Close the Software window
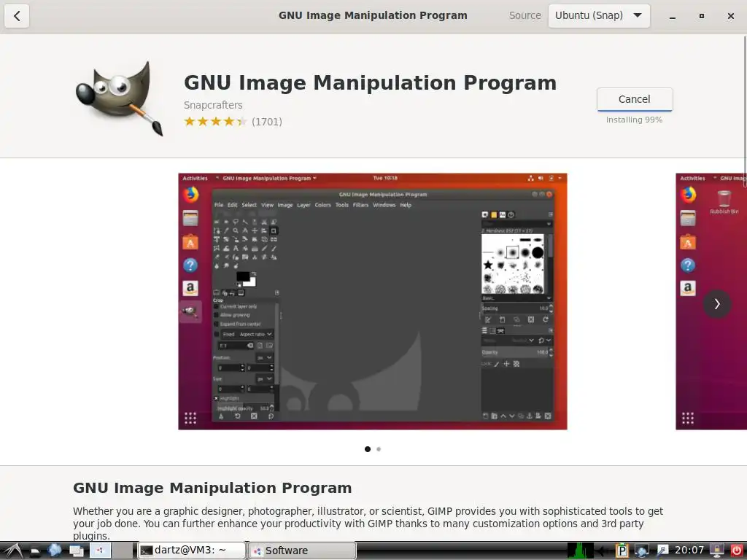 731,16
